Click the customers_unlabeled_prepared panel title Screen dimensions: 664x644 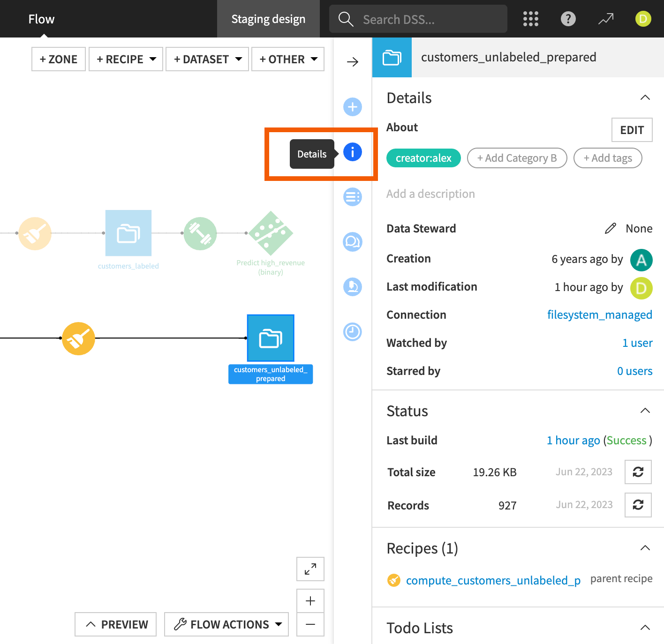[x=509, y=57]
